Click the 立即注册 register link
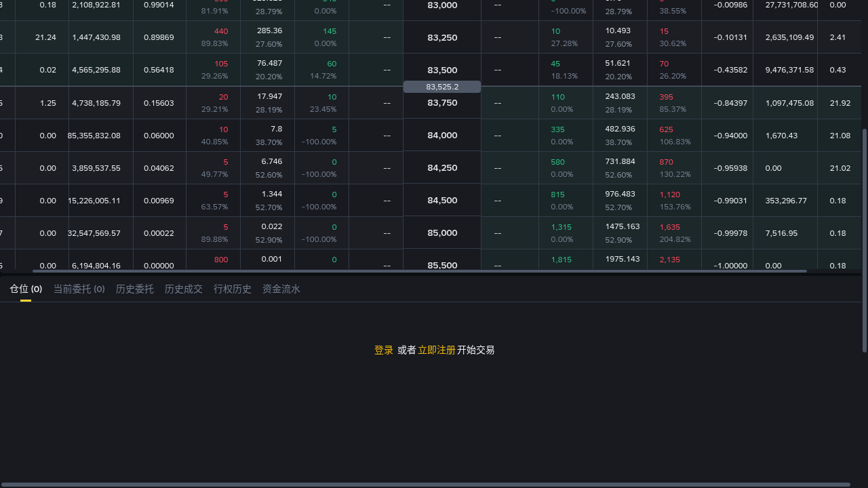Screen dimensions: 868x488 pyautogui.click(x=437, y=350)
